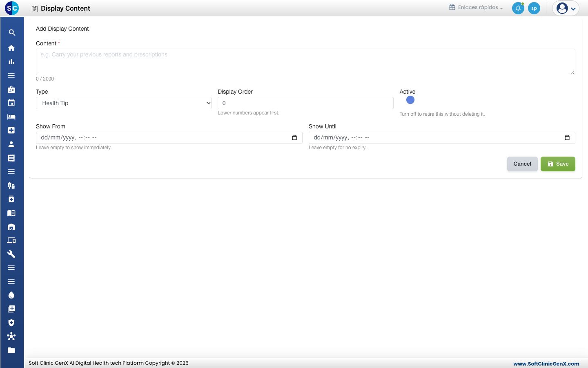Open the stacked plus library sidebar icon
Viewport: 588px width, 368px height.
[11, 309]
